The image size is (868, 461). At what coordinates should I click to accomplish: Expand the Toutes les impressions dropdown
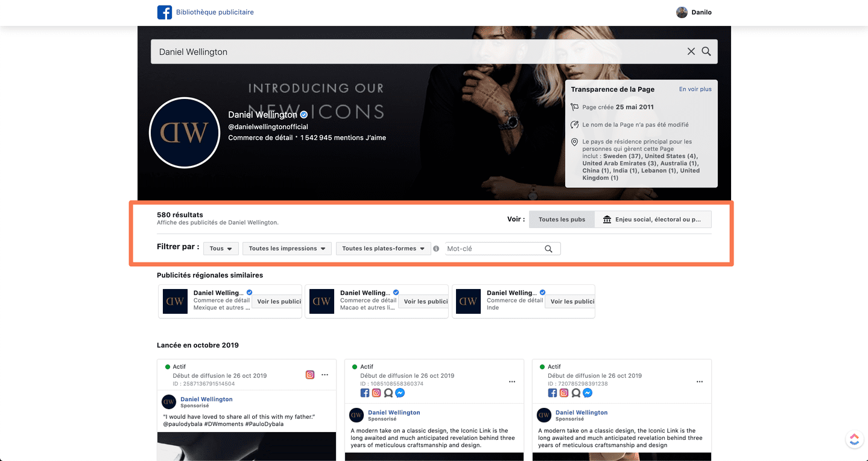[287, 249]
